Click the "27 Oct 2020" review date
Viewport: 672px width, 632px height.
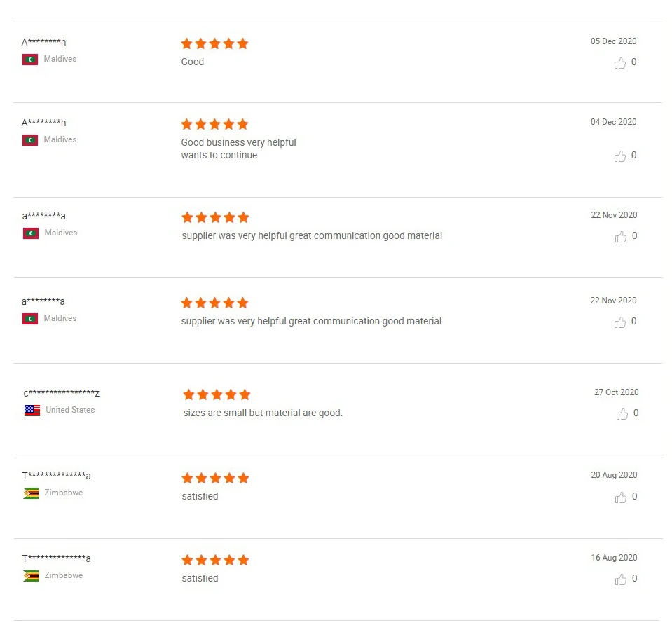click(616, 392)
